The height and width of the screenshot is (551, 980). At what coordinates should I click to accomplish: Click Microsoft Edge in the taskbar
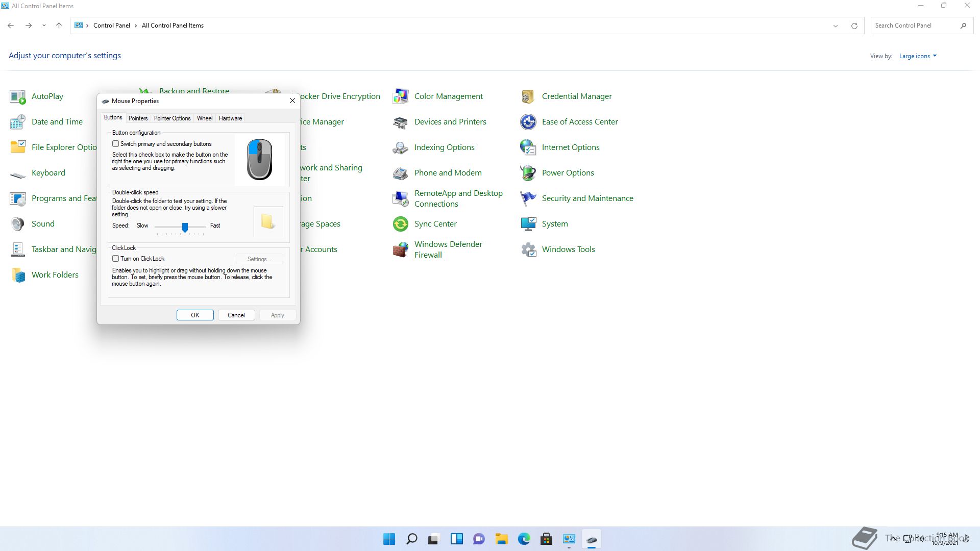point(524,539)
